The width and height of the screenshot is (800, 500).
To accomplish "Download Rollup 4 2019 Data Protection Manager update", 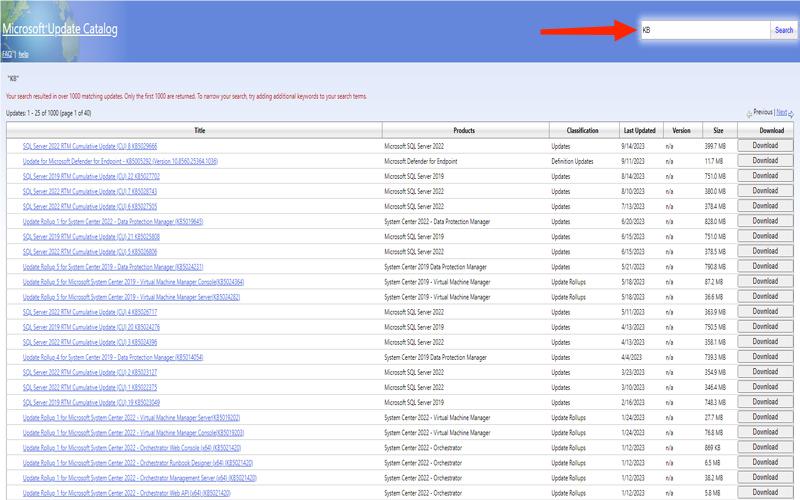I will pyautogui.click(x=765, y=357).
